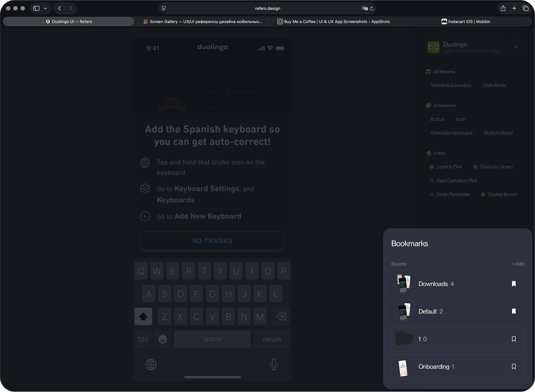Tap the emoji key on the keyboard
Image resolution: width=535 pixels, height=392 pixels.
tap(163, 339)
